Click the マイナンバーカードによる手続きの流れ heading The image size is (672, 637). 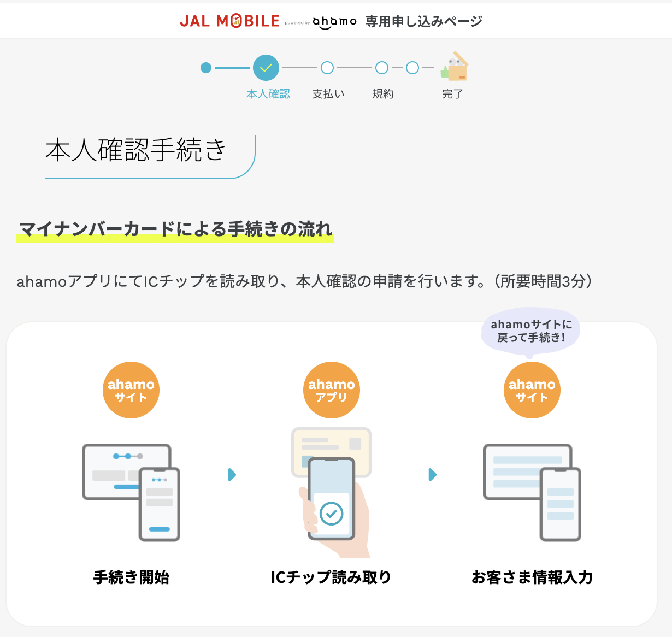click(175, 229)
